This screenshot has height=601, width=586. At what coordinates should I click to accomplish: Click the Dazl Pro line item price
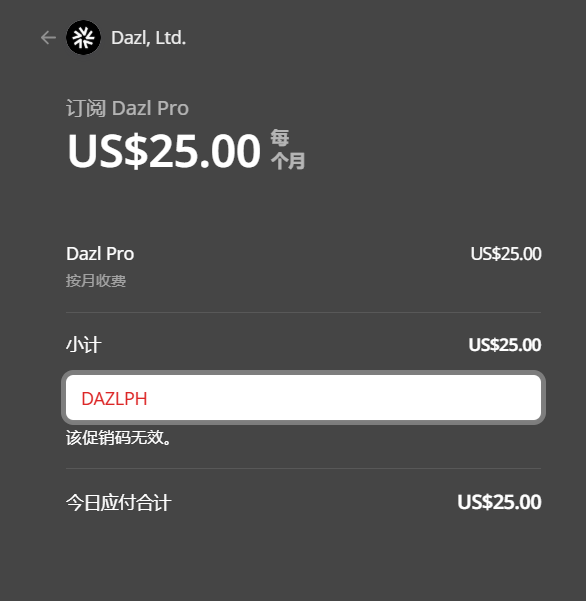pos(506,254)
